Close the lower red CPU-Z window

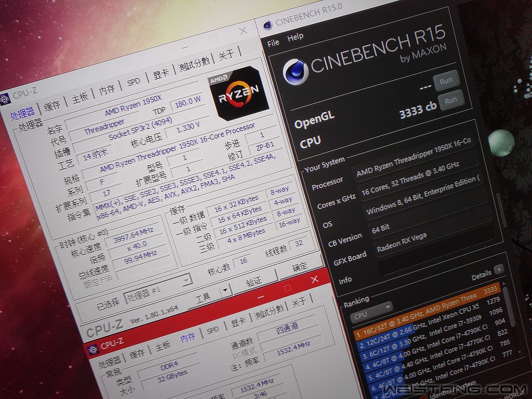coord(314,279)
